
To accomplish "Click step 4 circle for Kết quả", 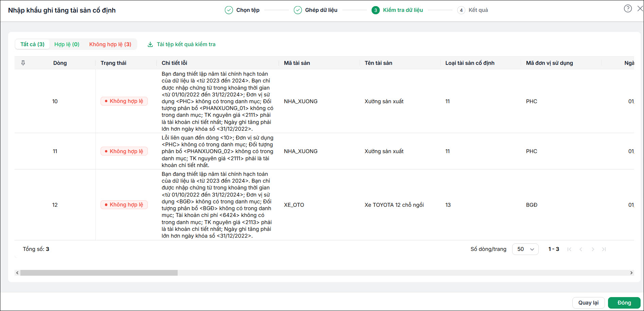I will click(461, 10).
